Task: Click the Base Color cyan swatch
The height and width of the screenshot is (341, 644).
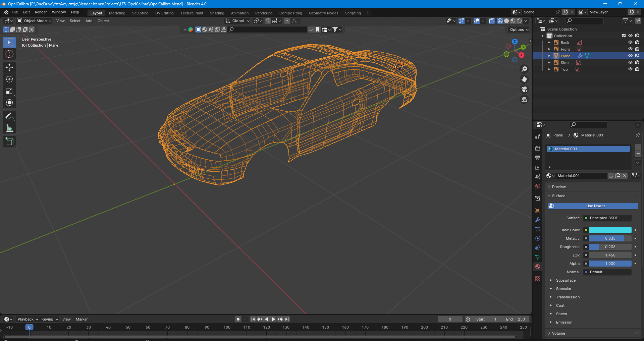Action: point(610,230)
